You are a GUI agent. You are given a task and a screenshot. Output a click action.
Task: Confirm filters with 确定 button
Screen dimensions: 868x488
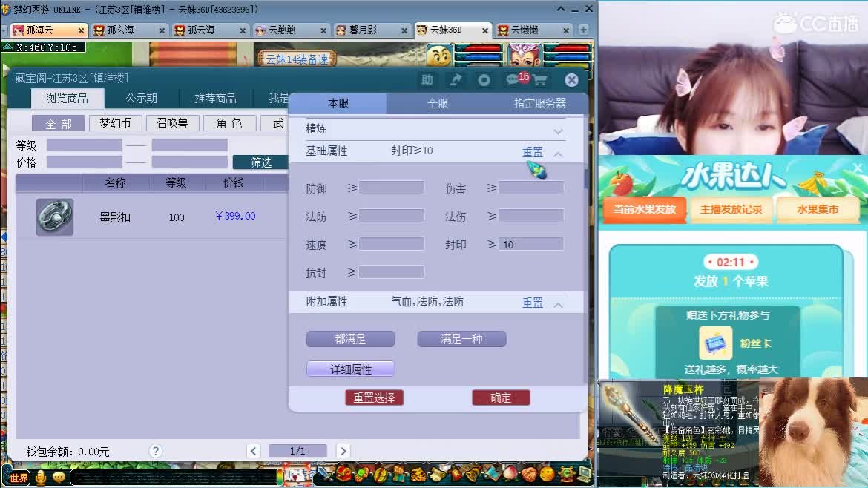click(501, 398)
